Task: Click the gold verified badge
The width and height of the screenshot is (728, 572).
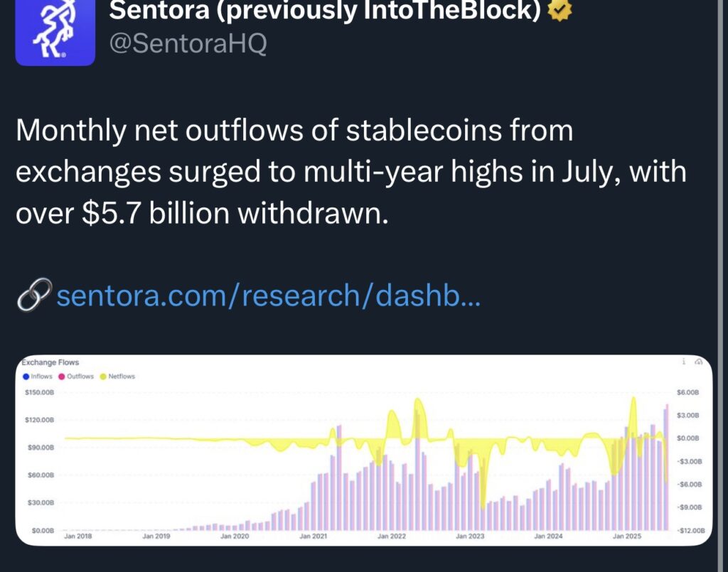Action: 560,9
